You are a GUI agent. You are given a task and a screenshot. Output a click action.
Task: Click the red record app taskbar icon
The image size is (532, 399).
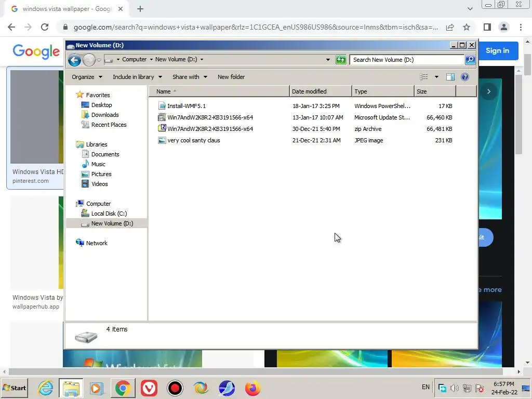click(x=175, y=388)
